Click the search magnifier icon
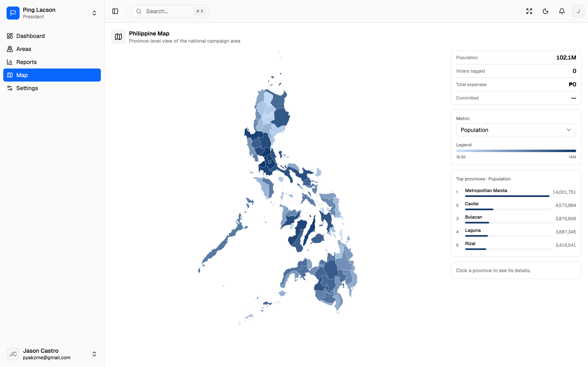This screenshot has width=588, height=367. 139,11
